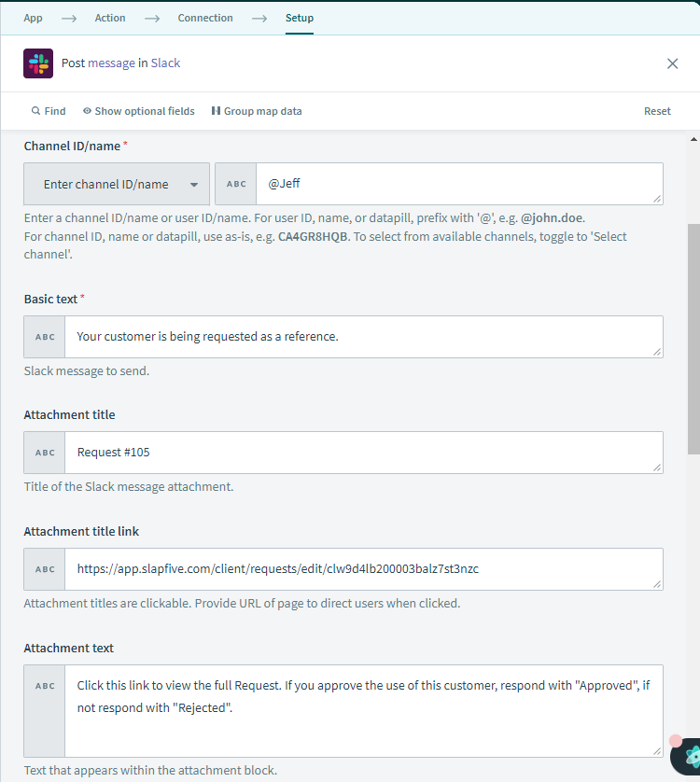Viewport: 700px width, 782px height.
Task: Click the ABC icon for Attachment title
Action: [45, 453]
